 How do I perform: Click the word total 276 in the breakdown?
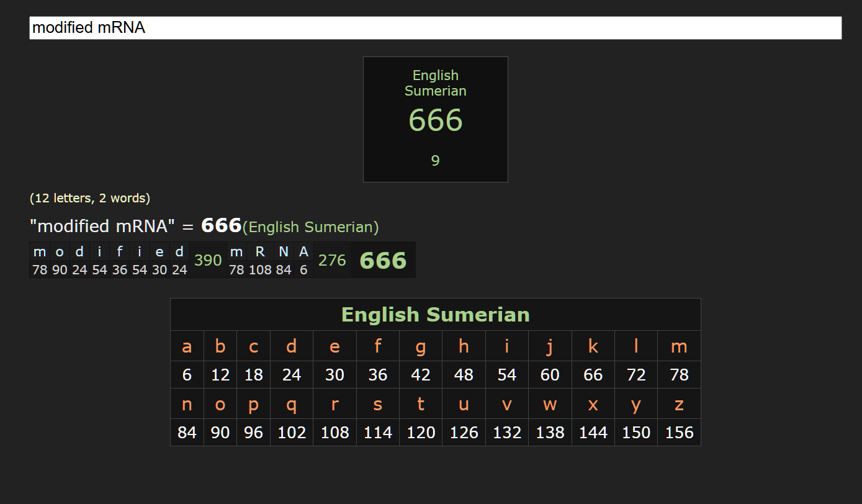[332, 260]
